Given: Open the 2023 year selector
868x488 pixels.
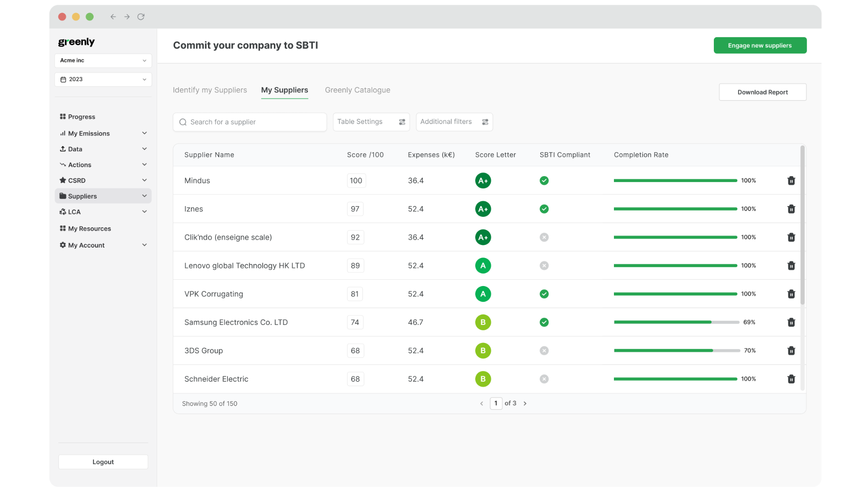Looking at the screenshot, I should pyautogui.click(x=103, y=80).
